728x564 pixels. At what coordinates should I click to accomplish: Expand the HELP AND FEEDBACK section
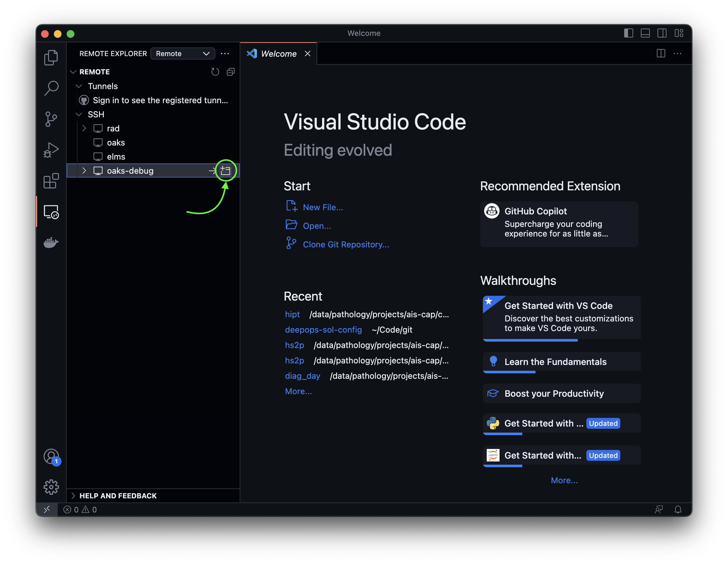pyautogui.click(x=153, y=496)
